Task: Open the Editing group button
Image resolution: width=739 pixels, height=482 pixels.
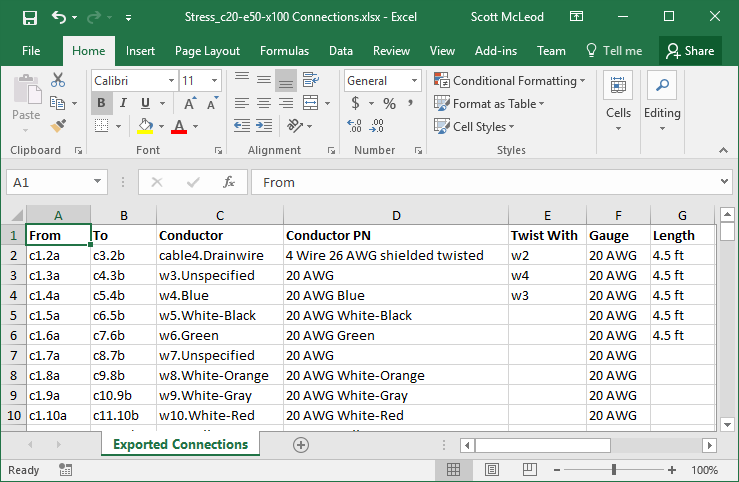Action: point(662,101)
